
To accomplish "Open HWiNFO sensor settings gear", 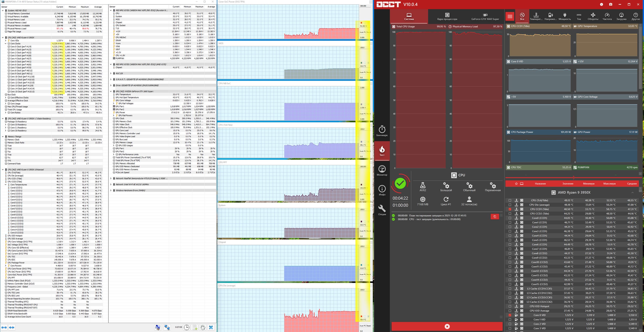I will point(203,327).
